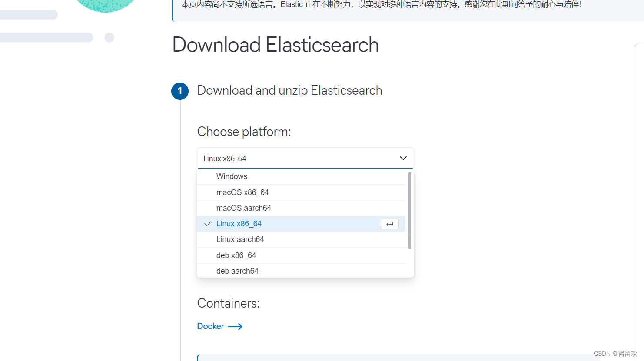Viewport: 644px width, 361px height.
Task: Click the Containers: heading
Action: click(228, 303)
